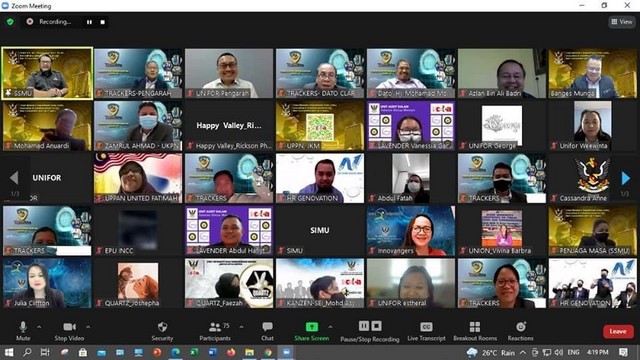The height and width of the screenshot is (360, 640).
Task: Click the green Share Screen icon
Action: click(312, 327)
